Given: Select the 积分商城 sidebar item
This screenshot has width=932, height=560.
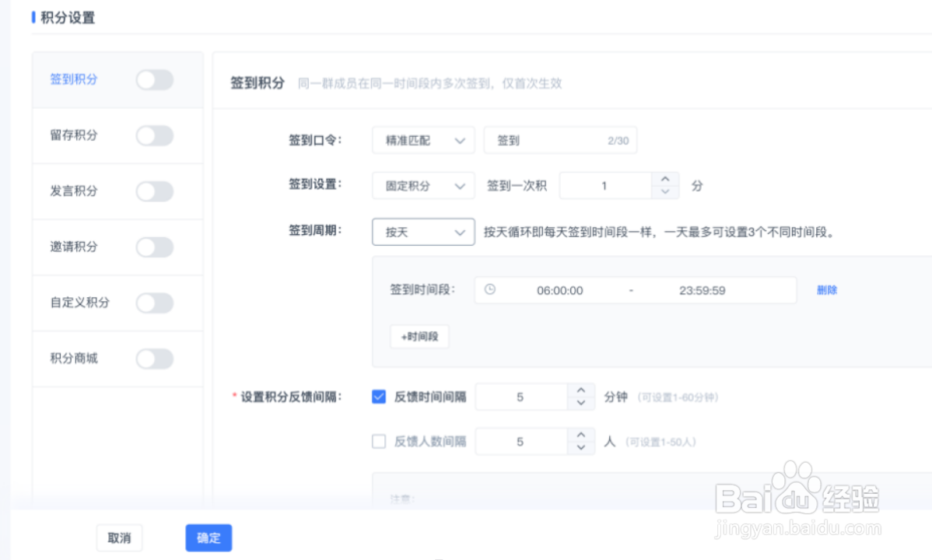Looking at the screenshot, I should [x=73, y=359].
